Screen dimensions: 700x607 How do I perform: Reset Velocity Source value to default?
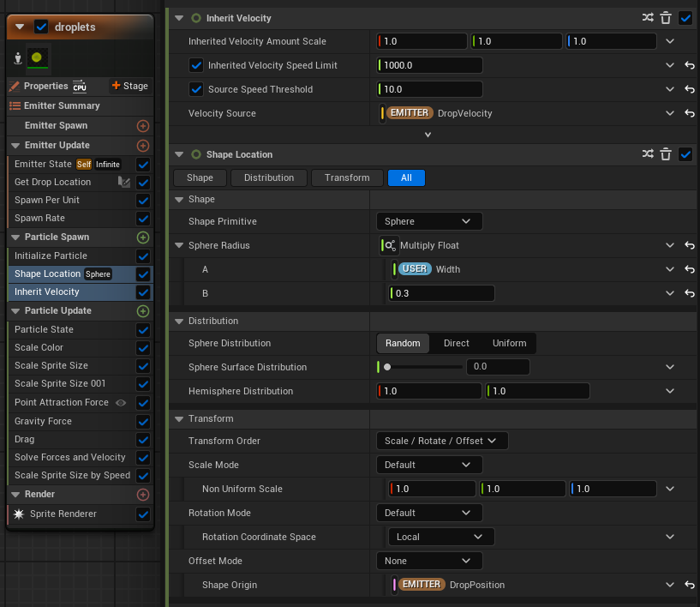(689, 113)
